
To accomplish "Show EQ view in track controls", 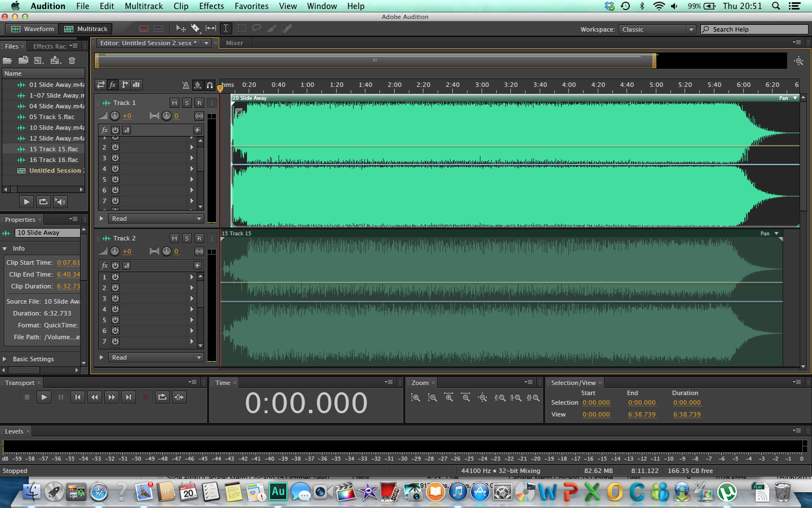I will (136, 85).
